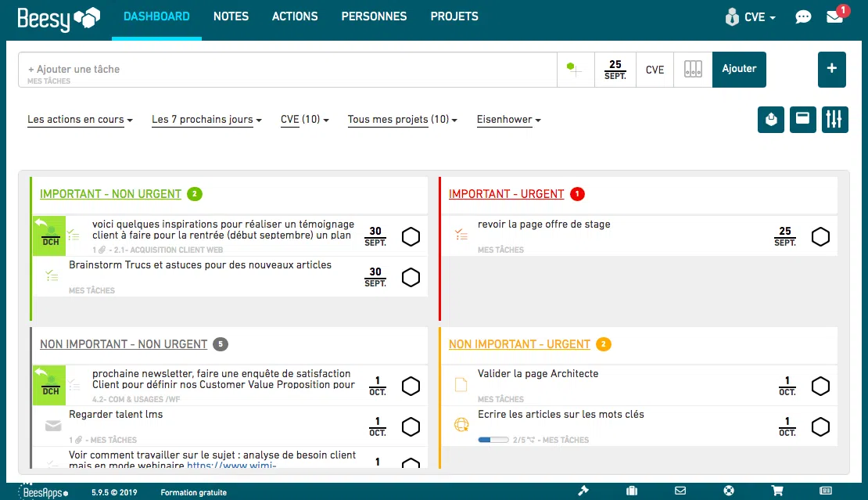
Task: Open the Actions tab
Action: 295,16
